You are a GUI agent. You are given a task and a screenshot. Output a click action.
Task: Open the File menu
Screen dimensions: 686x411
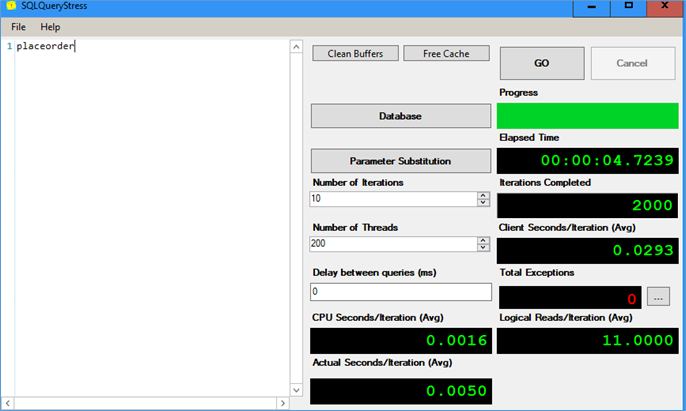tap(18, 27)
